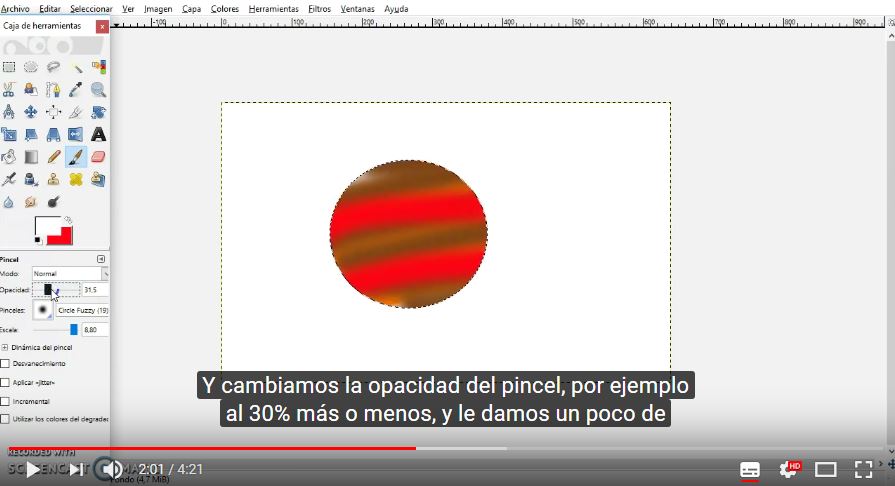Select the Text tool
The image size is (895, 486).
(98, 134)
